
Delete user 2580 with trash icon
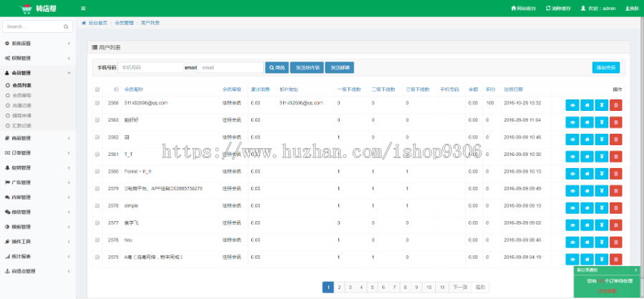click(x=615, y=174)
